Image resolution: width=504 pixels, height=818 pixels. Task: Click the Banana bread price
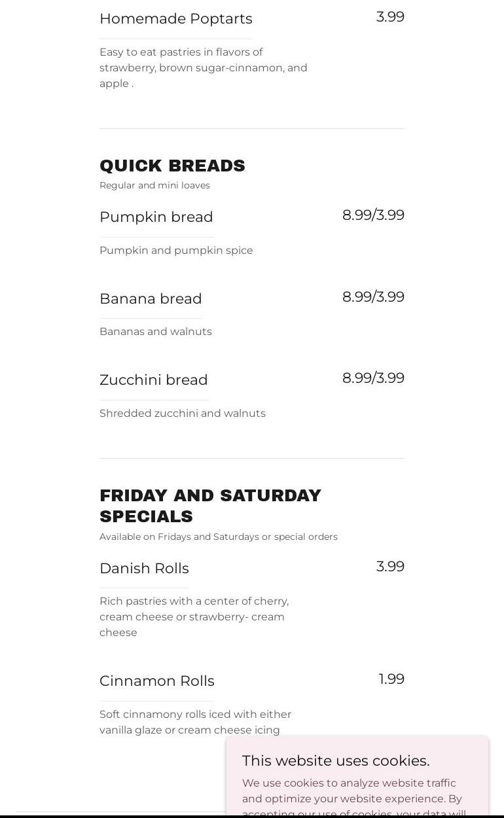pyautogui.click(x=373, y=297)
